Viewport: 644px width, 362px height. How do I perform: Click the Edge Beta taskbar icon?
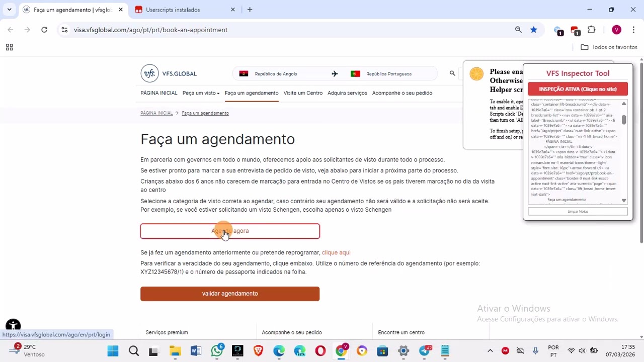[x=300, y=351]
